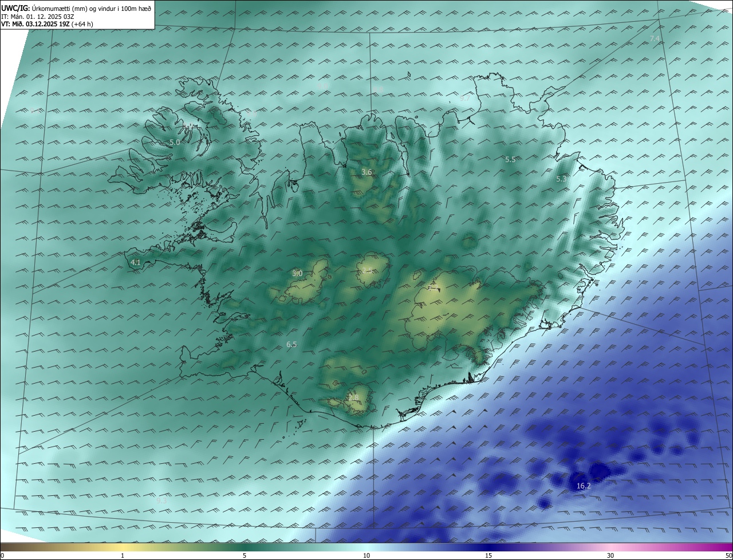Click the 6.5 value label

click(x=291, y=344)
